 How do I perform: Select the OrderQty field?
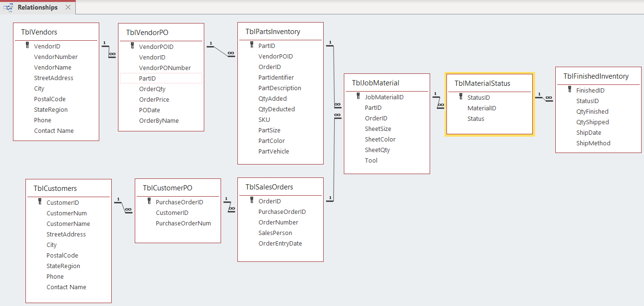(152, 89)
